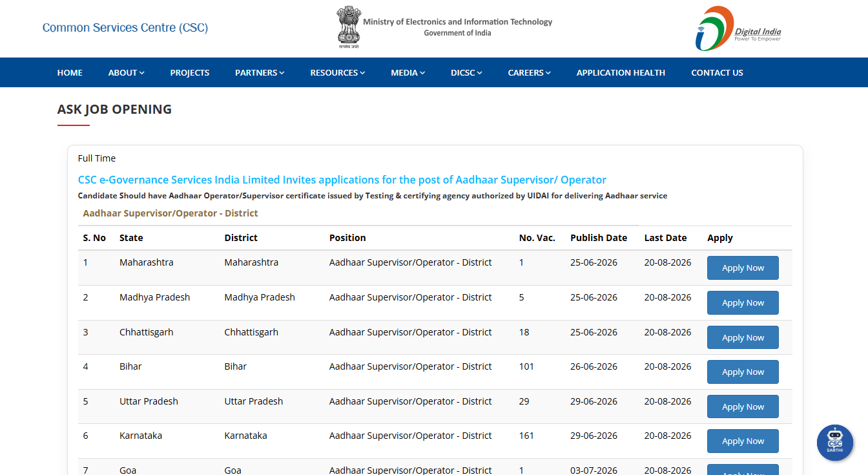Click Apply Now for Karnataka row
The image size is (868, 475).
(743, 441)
